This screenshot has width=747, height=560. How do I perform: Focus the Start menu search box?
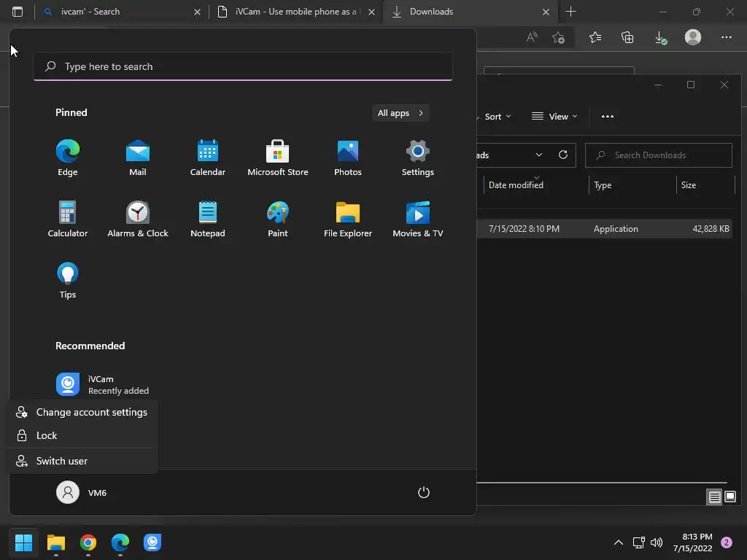243,66
